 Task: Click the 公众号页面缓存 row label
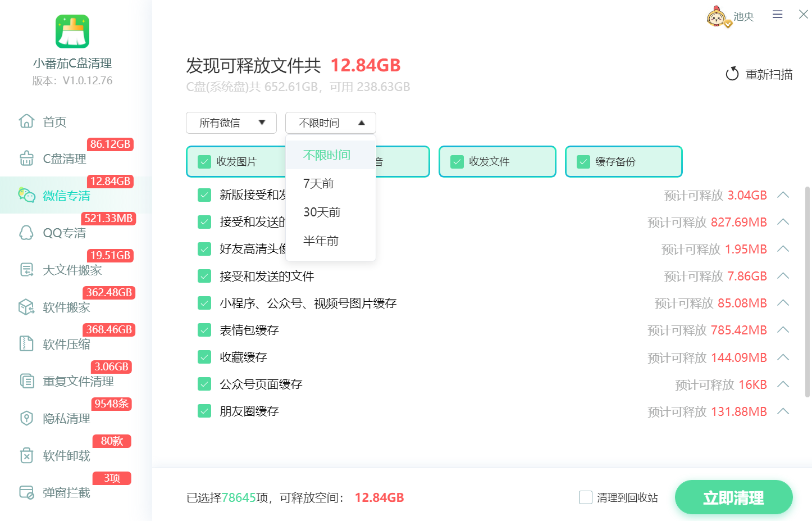tap(261, 384)
